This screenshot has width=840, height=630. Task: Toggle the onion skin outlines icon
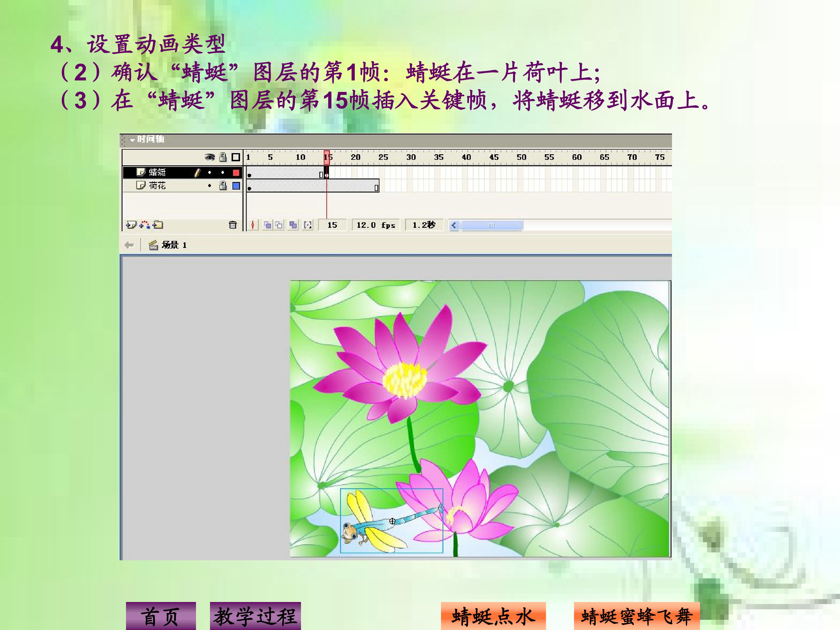click(279, 225)
